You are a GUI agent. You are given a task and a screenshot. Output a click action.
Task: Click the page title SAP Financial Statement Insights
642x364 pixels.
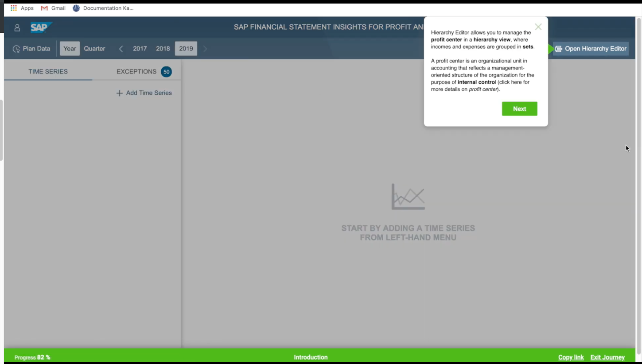[x=329, y=27]
